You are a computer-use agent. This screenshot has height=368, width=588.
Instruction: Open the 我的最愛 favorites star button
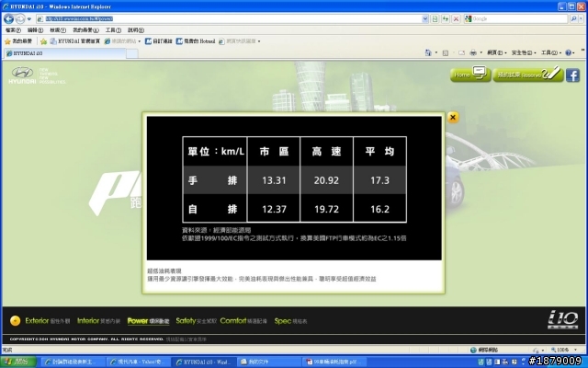pyautogui.click(x=18, y=41)
